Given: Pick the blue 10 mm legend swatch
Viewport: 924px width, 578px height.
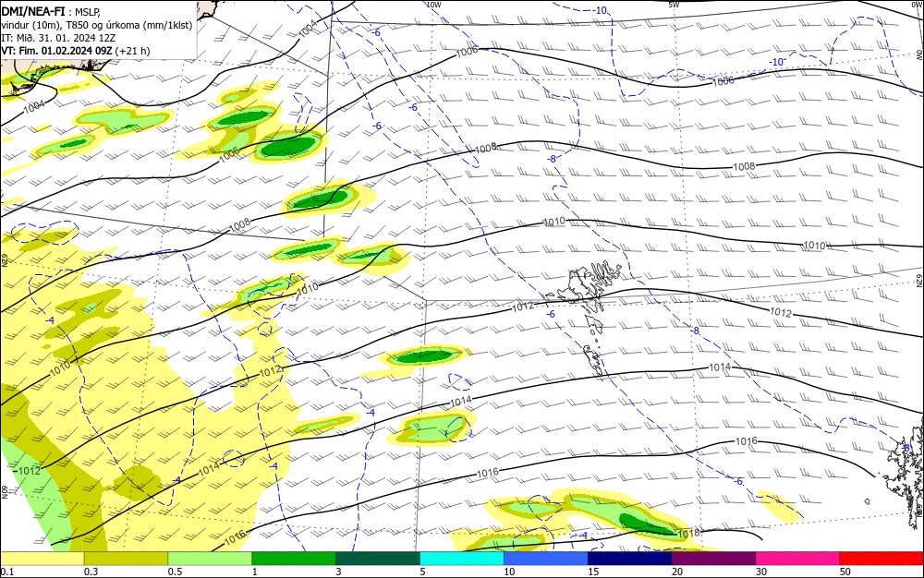Looking at the screenshot, I should 546,559.
